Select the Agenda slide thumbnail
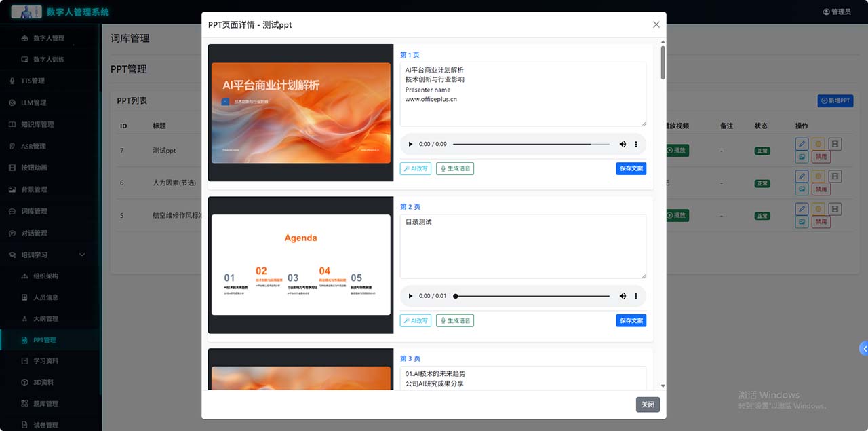Image resolution: width=868 pixels, height=431 pixels. [x=300, y=265]
